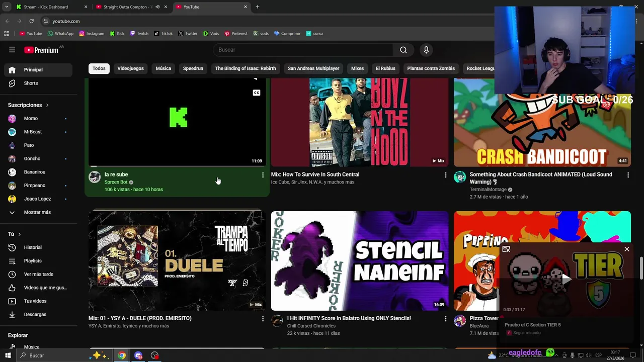Select the El Rubius filter chip
The width and height of the screenshot is (644, 362).
(385, 68)
